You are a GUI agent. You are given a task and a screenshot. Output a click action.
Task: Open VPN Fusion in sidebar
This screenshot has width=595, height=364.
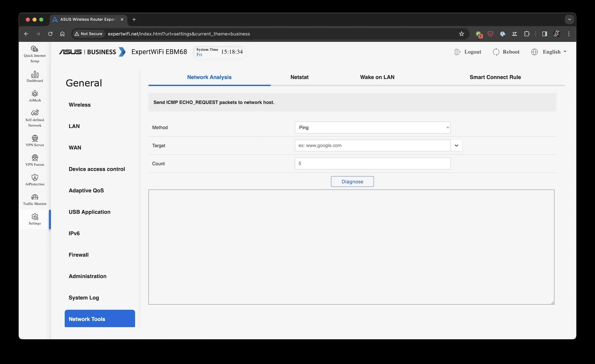click(35, 160)
